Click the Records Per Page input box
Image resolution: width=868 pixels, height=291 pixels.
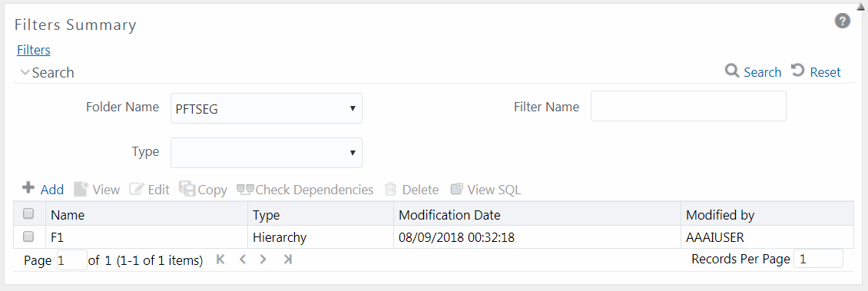818,258
